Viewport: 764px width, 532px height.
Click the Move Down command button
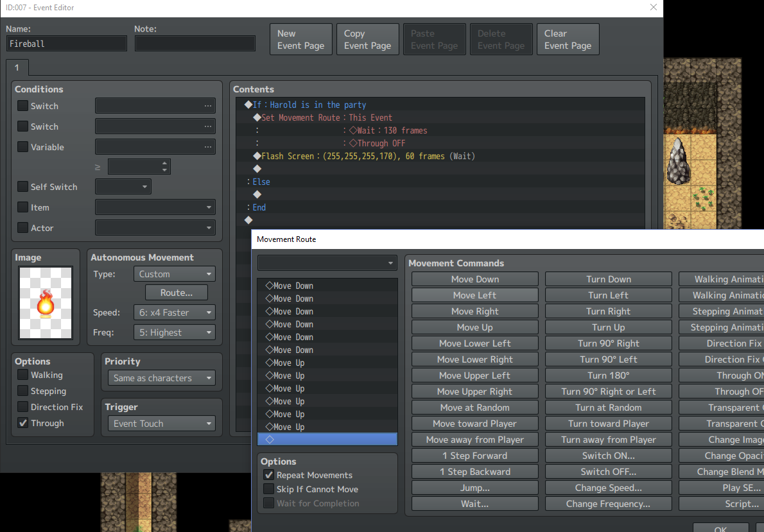(x=474, y=279)
